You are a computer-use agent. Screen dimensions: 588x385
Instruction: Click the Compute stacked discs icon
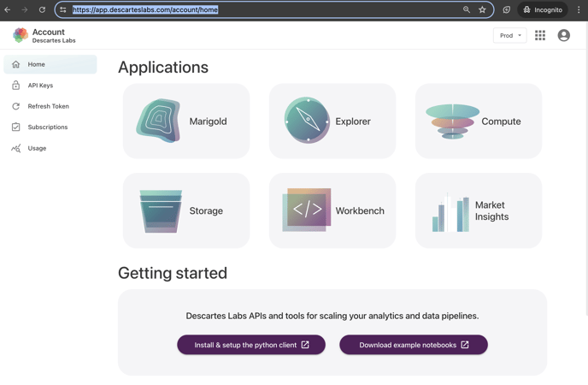point(453,121)
